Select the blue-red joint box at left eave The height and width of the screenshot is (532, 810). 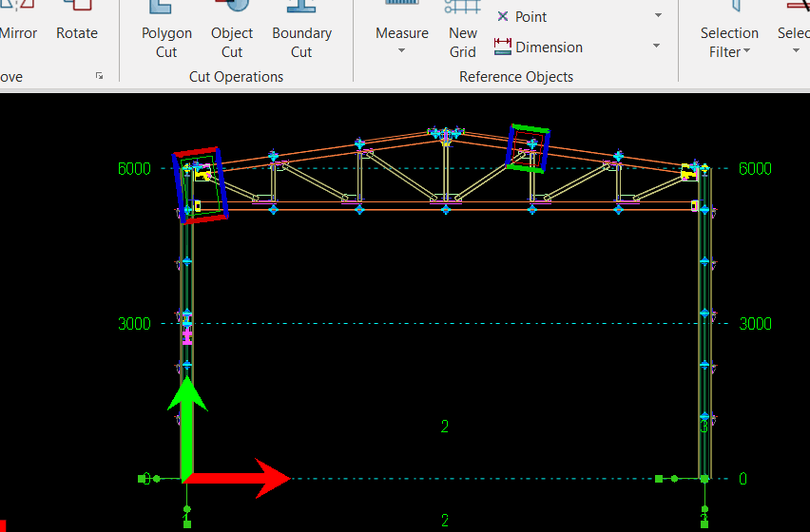(x=201, y=185)
